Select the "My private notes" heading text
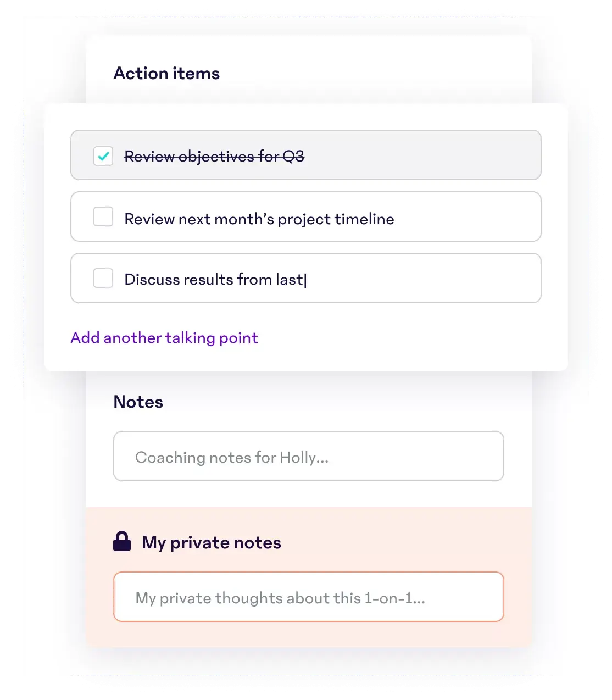 [212, 543]
